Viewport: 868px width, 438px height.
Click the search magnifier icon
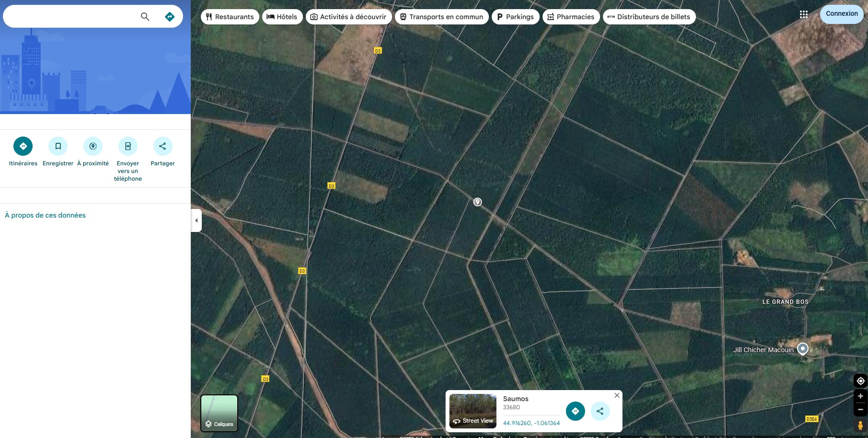pos(145,17)
